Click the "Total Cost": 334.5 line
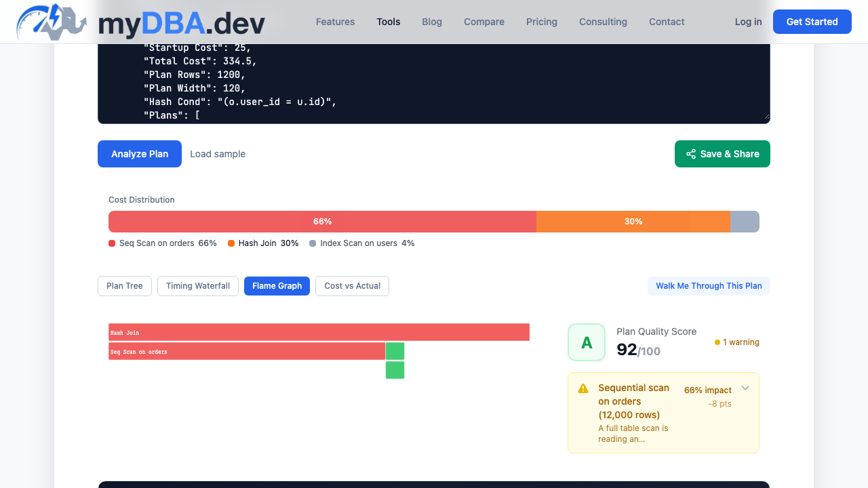Viewport: 868px width, 488px height. tap(200, 61)
